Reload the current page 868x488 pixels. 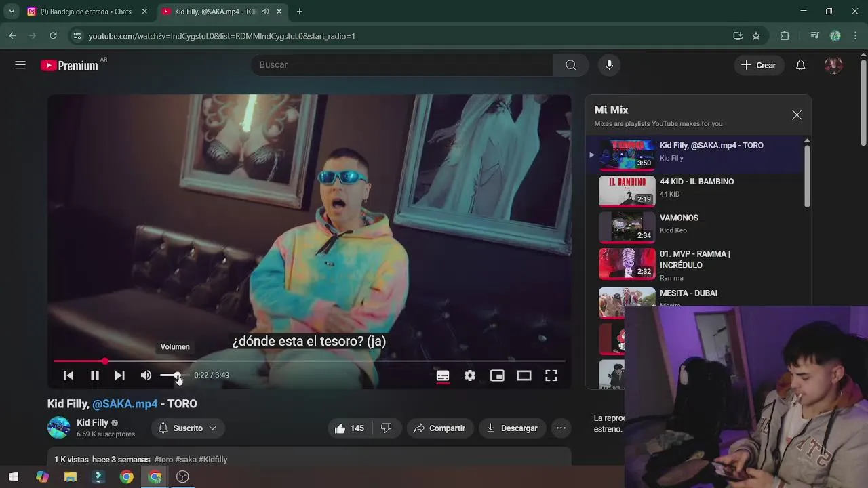53,36
